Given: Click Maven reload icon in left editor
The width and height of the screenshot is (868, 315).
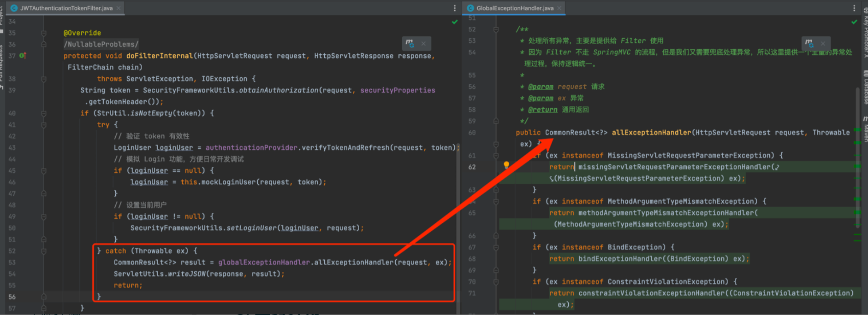Looking at the screenshot, I should point(410,44).
